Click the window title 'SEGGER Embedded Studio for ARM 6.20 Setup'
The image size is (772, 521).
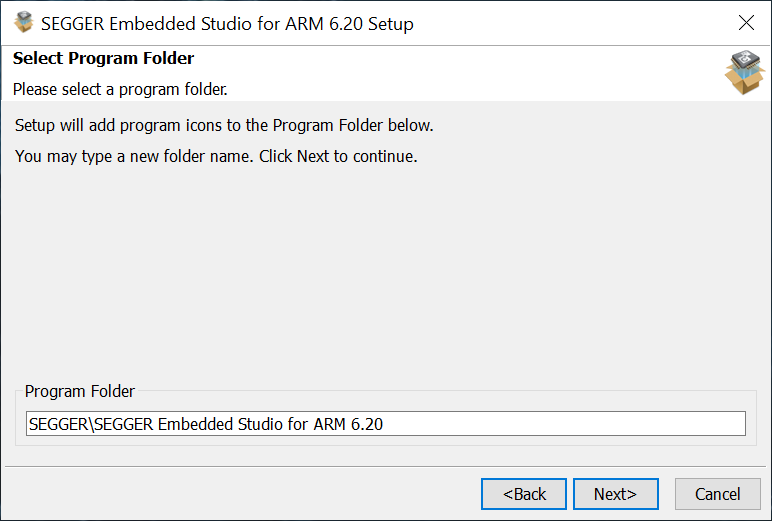(227, 23)
